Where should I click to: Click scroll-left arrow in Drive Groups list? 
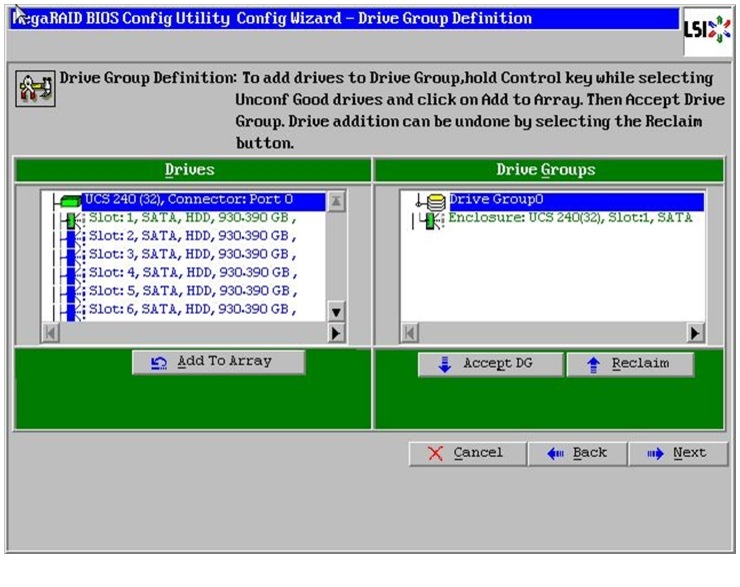[x=410, y=333]
